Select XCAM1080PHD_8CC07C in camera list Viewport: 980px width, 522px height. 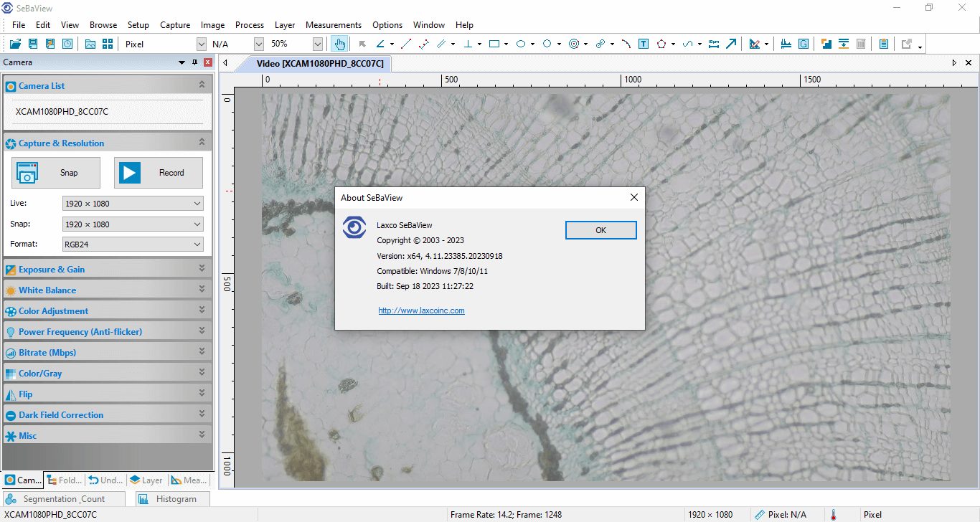click(62, 112)
